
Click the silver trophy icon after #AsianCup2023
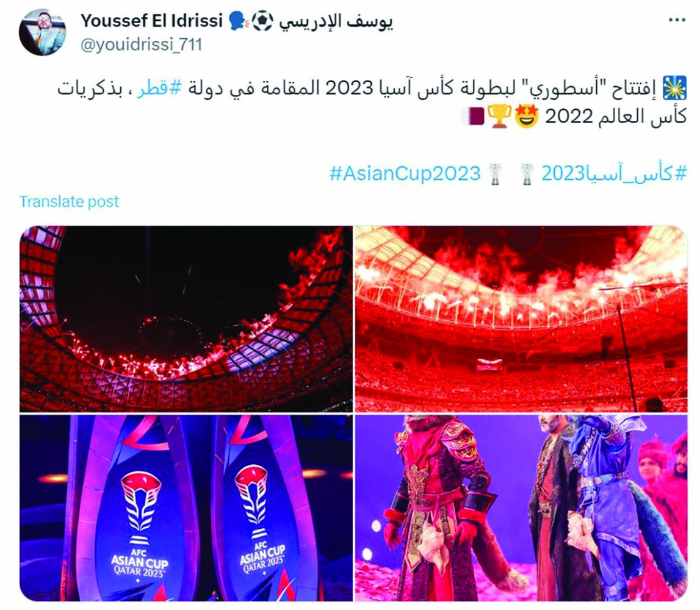[495, 174]
